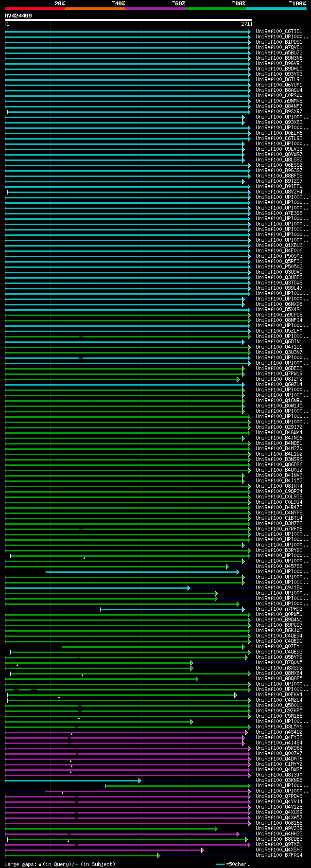Open hit UniRef100_D0ELH6
This screenshot has width=311, height=868.
pyautogui.click(x=279, y=133)
